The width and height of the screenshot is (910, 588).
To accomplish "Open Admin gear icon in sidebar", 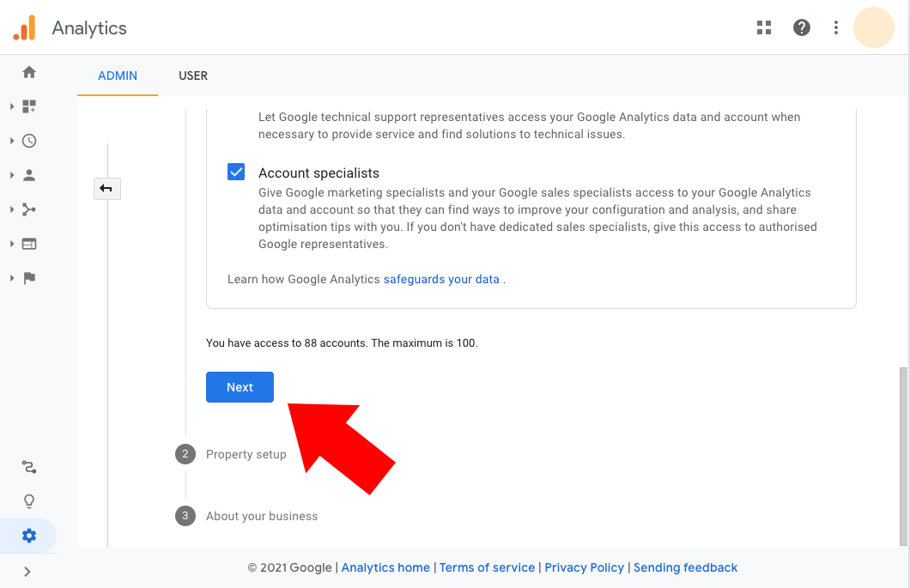I will tap(29, 535).
